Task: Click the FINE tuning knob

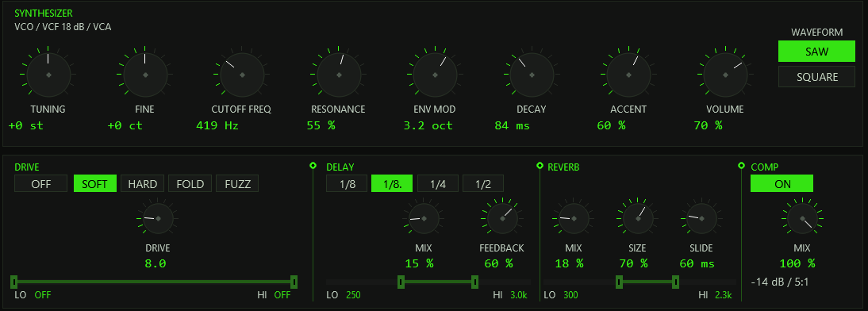Action: pos(145,74)
